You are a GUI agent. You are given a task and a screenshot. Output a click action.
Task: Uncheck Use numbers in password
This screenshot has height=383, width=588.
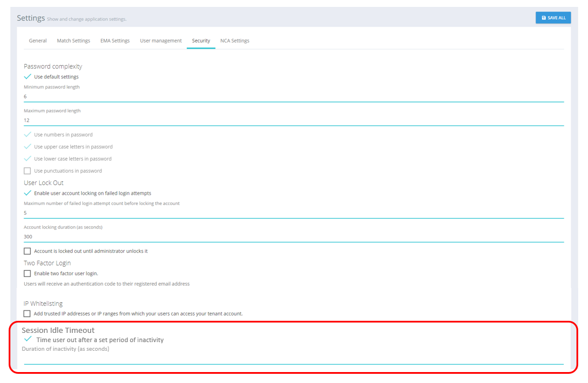[x=28, y=135]
